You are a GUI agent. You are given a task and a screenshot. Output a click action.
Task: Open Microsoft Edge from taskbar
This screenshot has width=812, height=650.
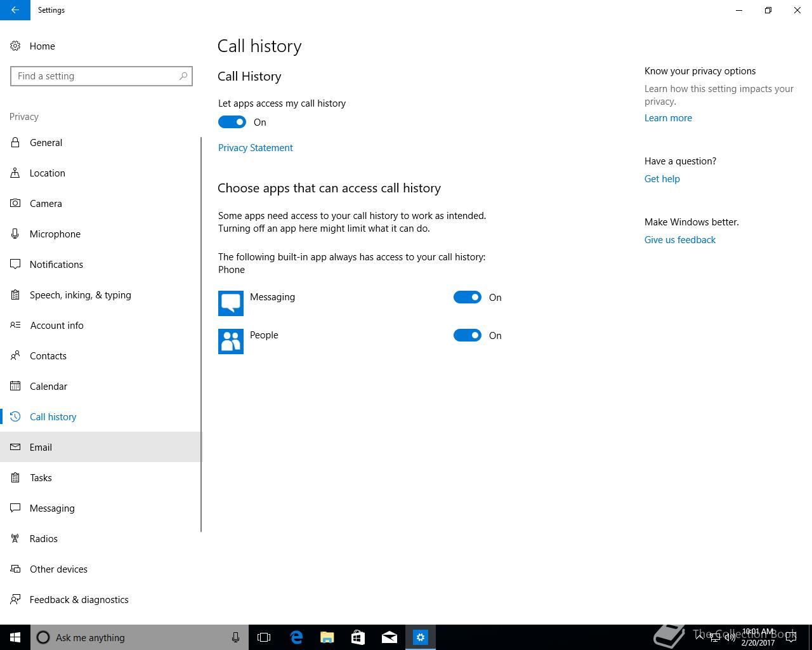click(296, 637)
